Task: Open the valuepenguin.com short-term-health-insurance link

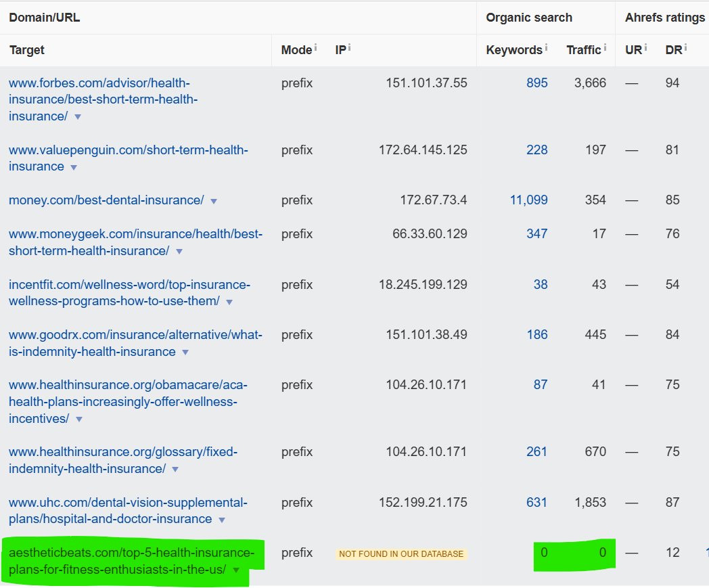Action: coord(129,158)
